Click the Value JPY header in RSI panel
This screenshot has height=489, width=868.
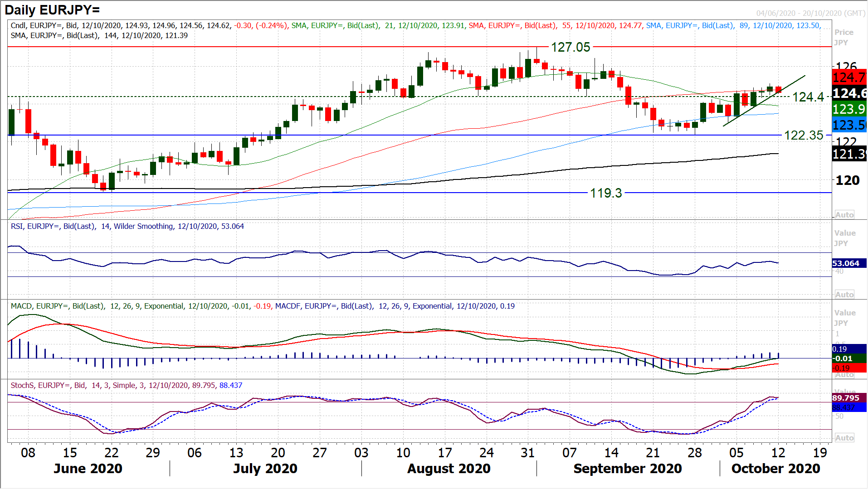(845, 238)
